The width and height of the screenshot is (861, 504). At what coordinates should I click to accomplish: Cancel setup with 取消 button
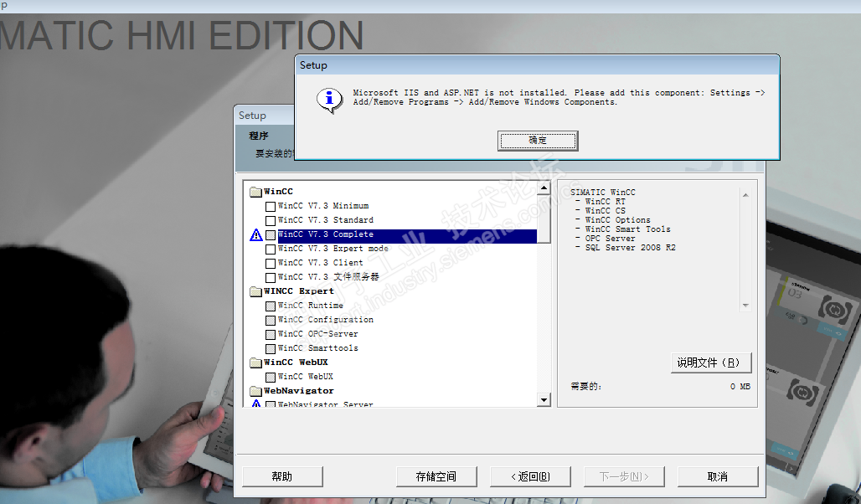[x=718, y=476]
